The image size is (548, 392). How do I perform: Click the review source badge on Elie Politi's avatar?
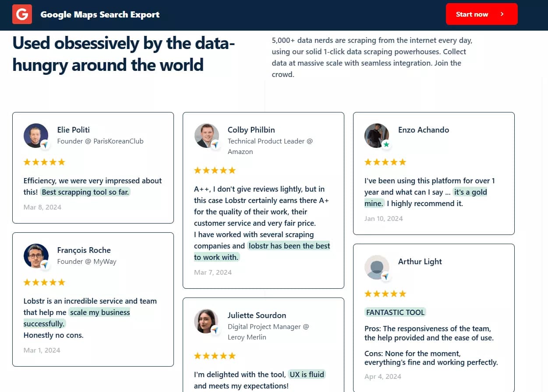(45, 145)
